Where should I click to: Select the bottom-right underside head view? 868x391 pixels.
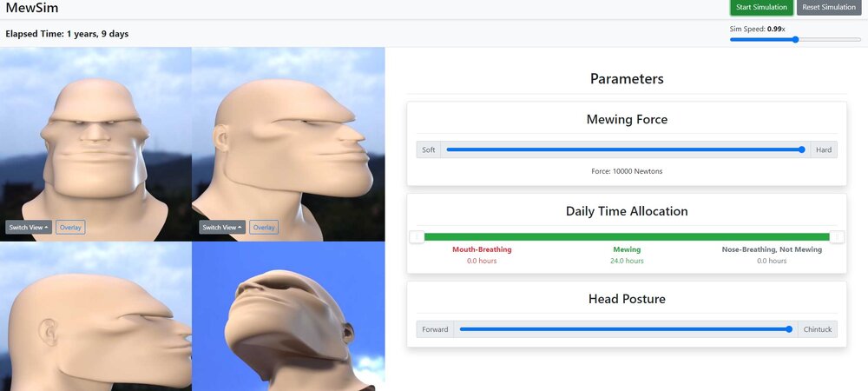coord(288,316)
